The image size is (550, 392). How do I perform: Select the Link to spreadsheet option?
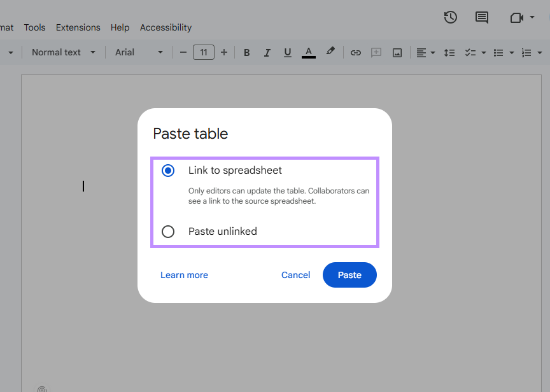point(168,170)
